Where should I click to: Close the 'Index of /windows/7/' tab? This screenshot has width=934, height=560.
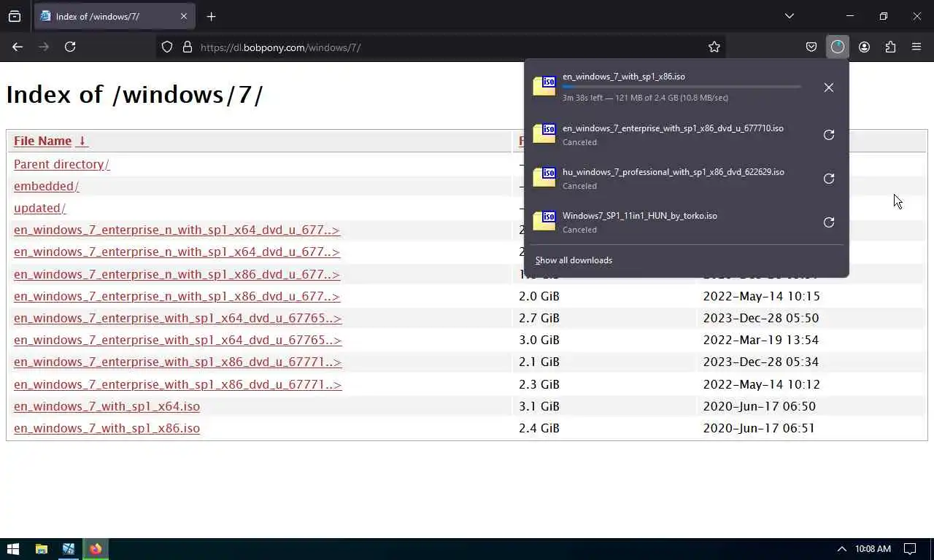pyautogui.click(x=184, y=16)
